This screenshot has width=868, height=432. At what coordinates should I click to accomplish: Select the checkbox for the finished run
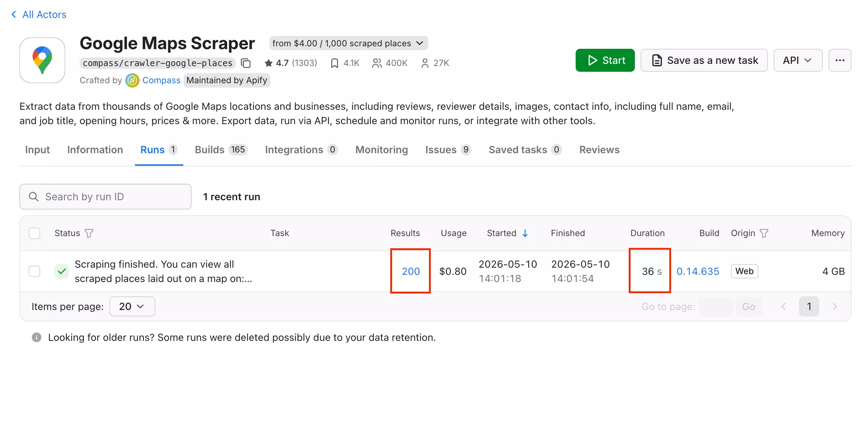point(34,271)
